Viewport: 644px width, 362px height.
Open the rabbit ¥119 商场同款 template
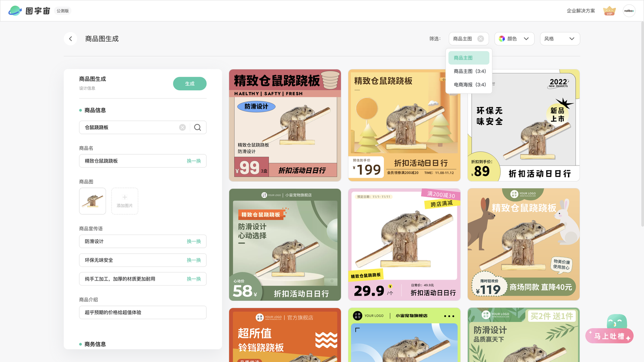click(523, 244)
